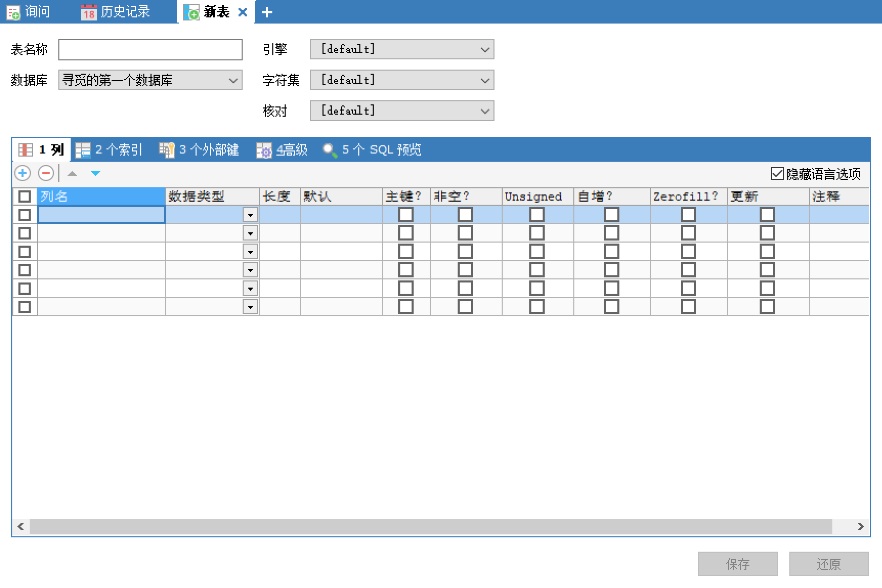Click the horizontal scrollbar thumb

click(x=431, y=527)
